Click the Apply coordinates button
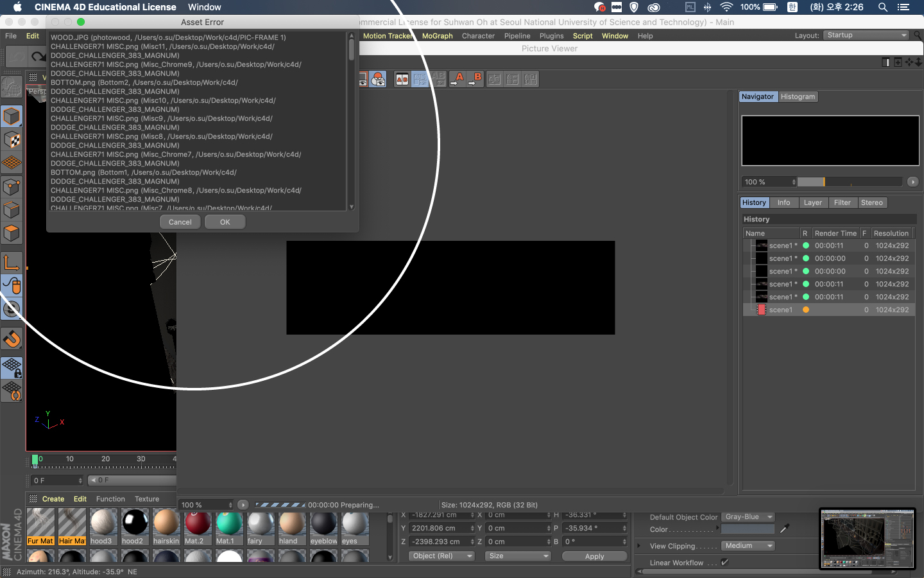 coord(594,556)
